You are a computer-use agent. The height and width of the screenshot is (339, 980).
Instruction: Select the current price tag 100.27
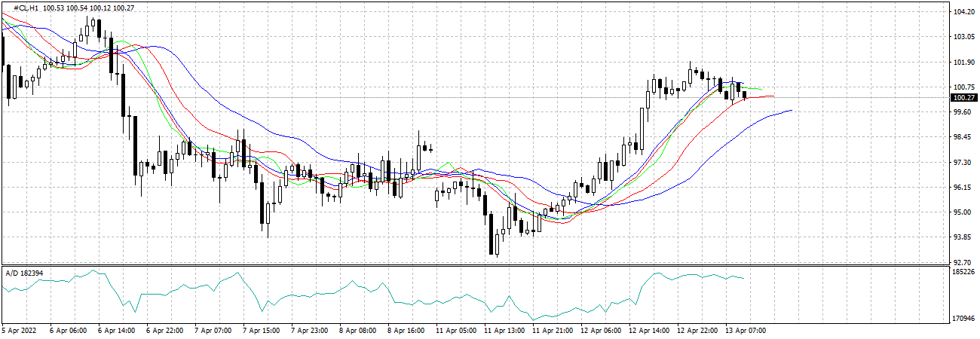(964, 98)
